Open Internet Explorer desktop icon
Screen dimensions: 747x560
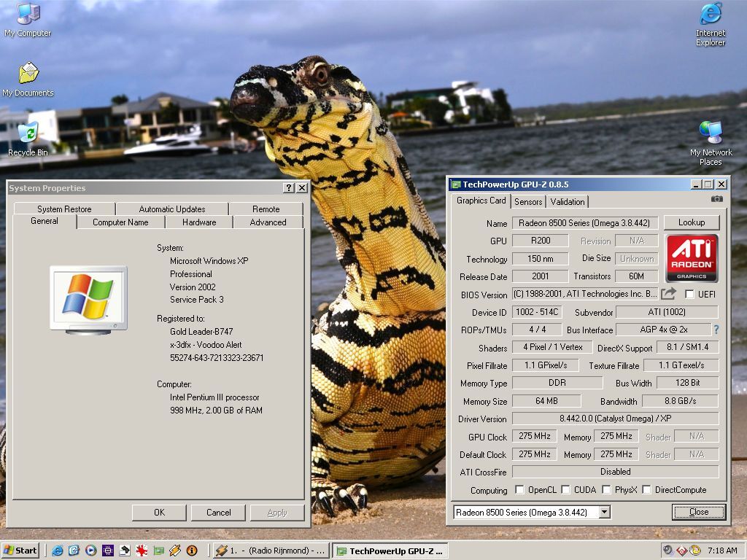click(711, 15)
